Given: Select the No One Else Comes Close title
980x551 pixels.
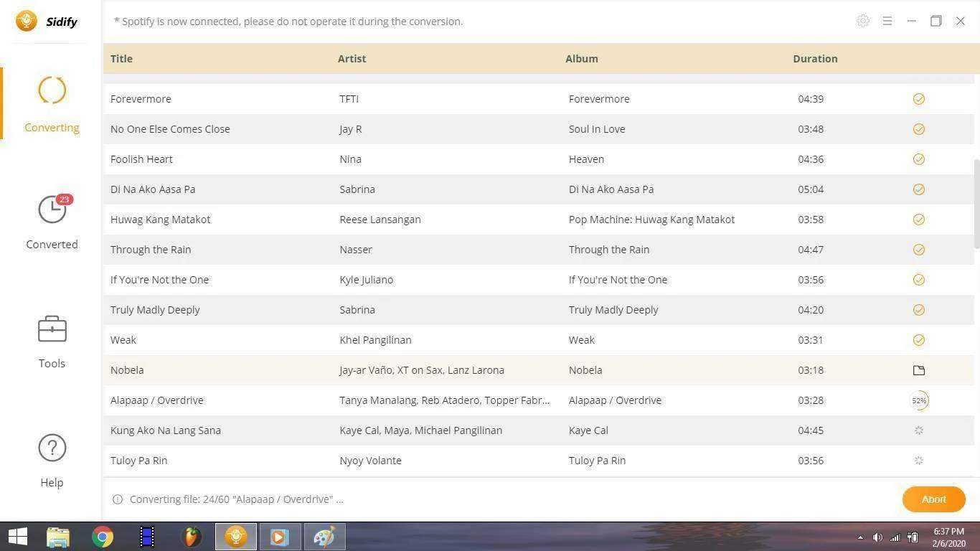Looking at the screenshot, I should (x=170, y=129).
